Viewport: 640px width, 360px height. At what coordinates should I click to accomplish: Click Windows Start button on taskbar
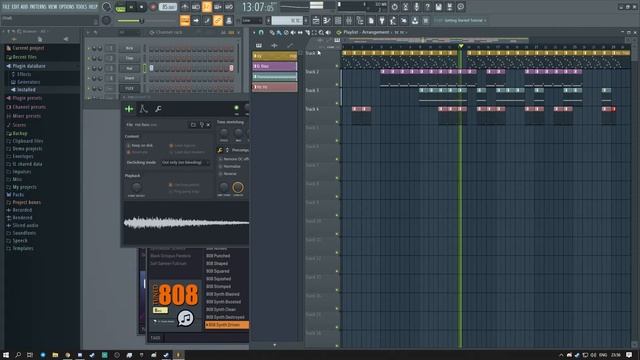[x=6, y=355]
